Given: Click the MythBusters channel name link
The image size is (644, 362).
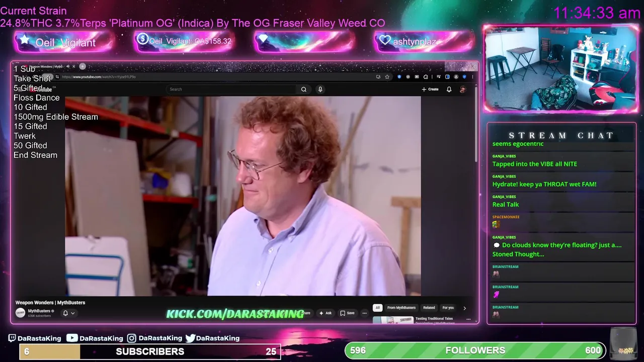Looking at the screenshot, I should (x=39, y=311).
